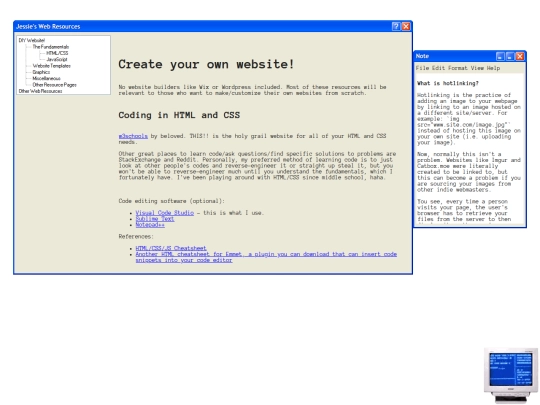Open the Another HTML cheatsheet for Emmet link

266,257
